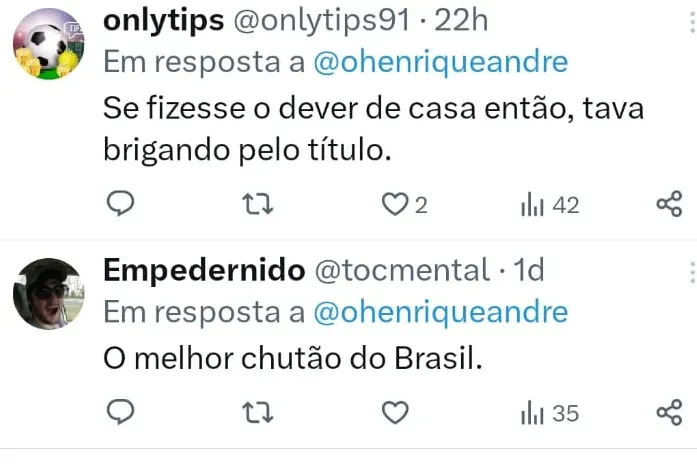
Task: Open the @tocmental handle
Action: point(400,270)
